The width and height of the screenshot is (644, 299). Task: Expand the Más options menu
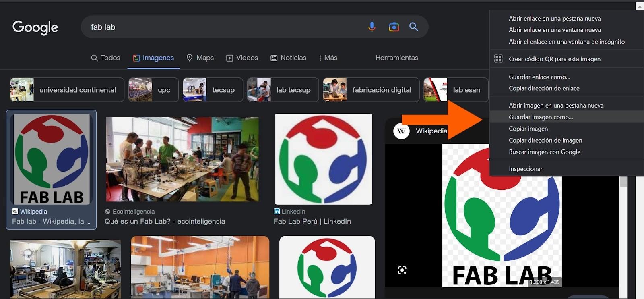click(x=328, y=58)
